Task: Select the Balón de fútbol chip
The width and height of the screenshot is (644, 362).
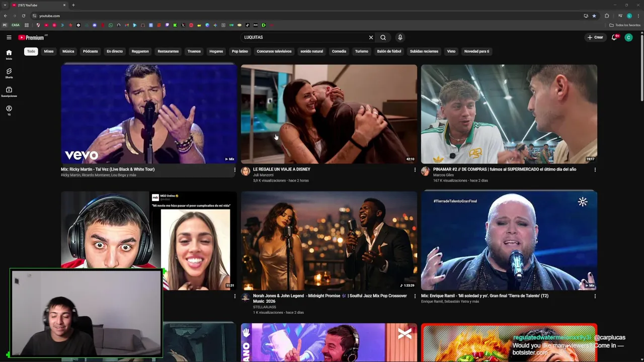Action: (389, 51)
